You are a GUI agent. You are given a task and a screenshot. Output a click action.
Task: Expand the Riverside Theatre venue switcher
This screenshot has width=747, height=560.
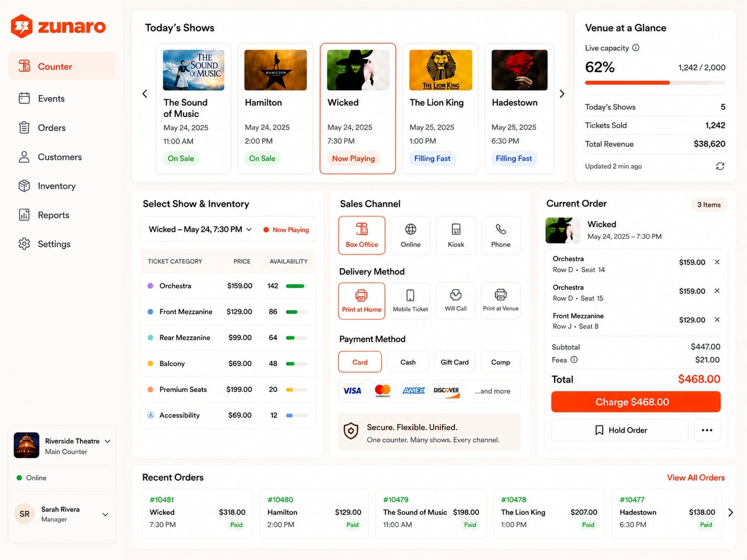pos(107,441)
